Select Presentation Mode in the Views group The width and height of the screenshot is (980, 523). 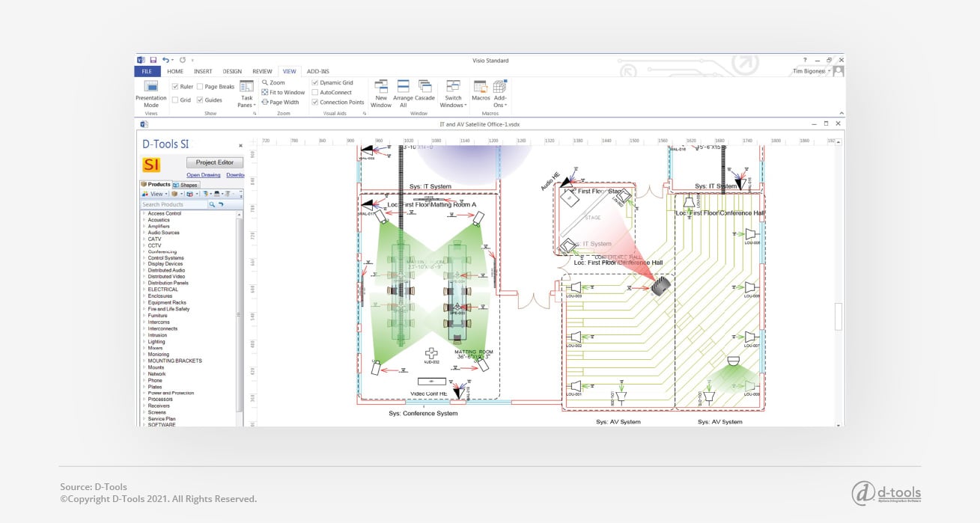pos(150,94)
